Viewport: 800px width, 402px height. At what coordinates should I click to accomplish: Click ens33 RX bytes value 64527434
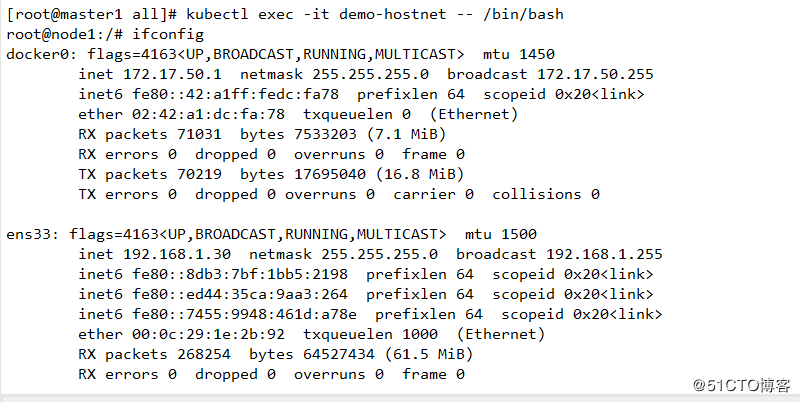pos(339,354)
